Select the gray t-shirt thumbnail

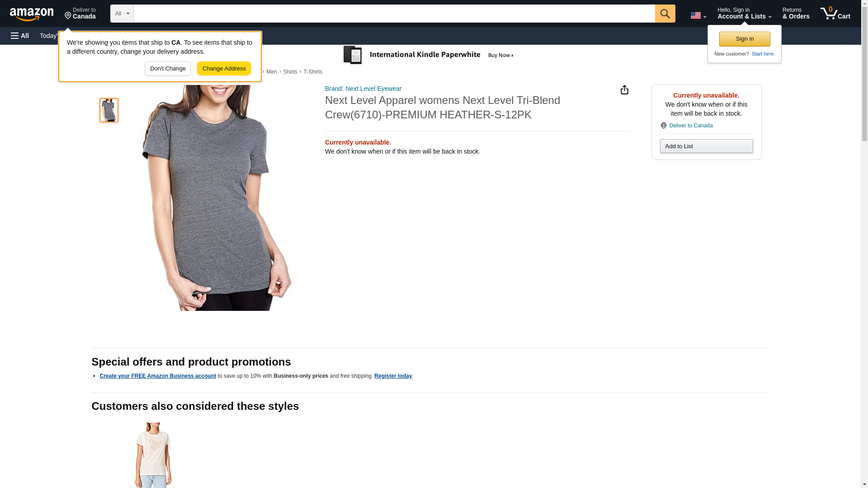tap(109, 110)
